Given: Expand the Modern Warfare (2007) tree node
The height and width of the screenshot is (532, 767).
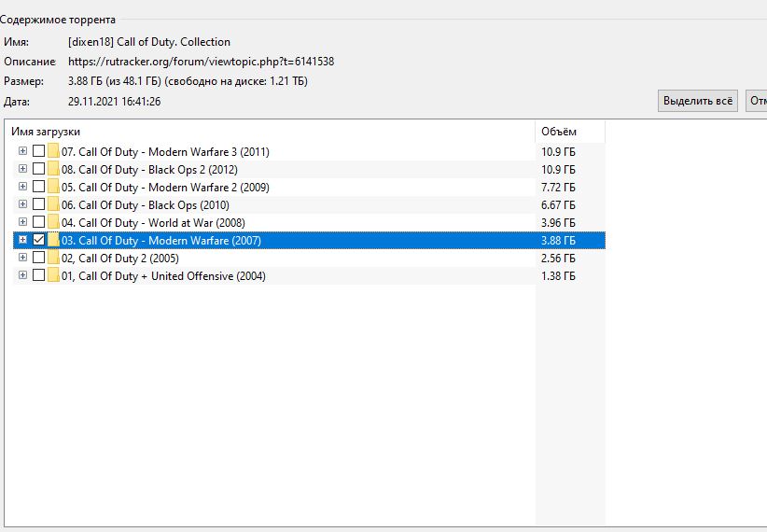Looking at the screenshot, I should (22, 241).
